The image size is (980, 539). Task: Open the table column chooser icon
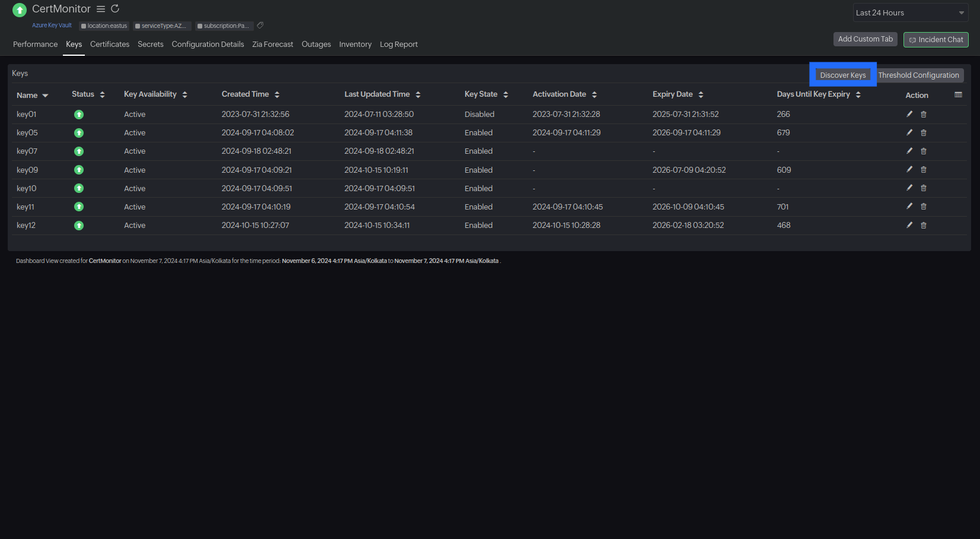click(958, 95)
